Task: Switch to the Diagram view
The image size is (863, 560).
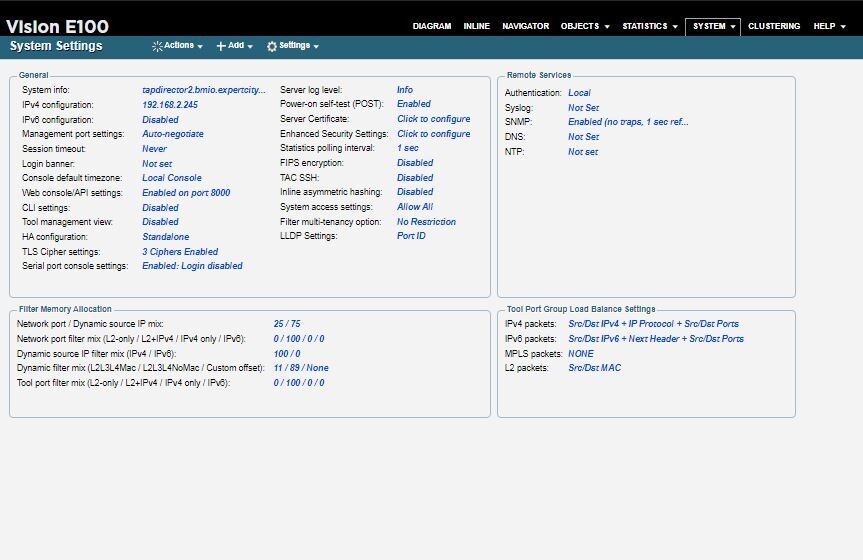Action: pos(432,26)
